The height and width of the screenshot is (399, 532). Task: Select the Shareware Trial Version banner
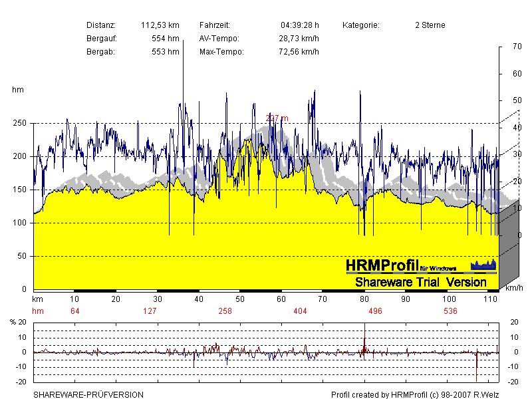pyautogui.click(x=420, y=282)
